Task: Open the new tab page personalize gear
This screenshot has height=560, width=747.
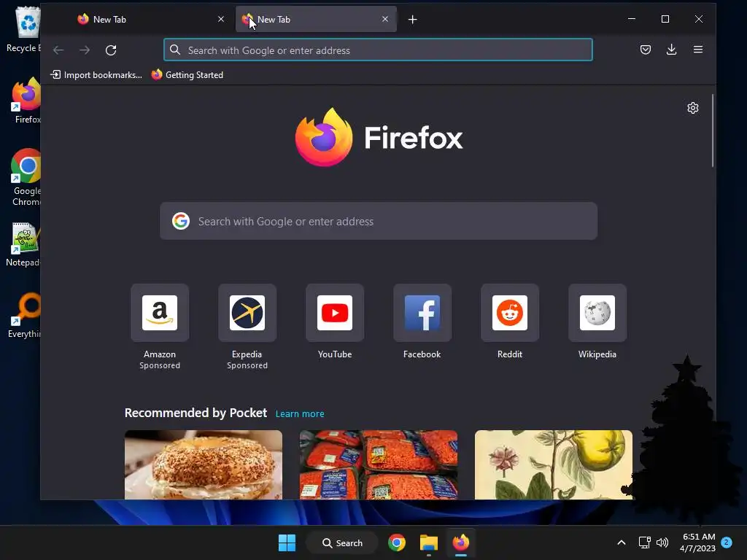Action: (693, 108)
